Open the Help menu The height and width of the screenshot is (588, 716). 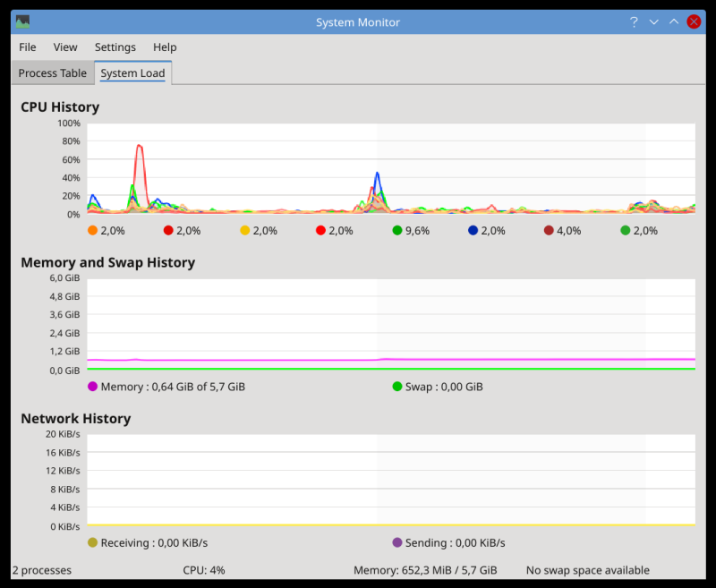point(165,47)
